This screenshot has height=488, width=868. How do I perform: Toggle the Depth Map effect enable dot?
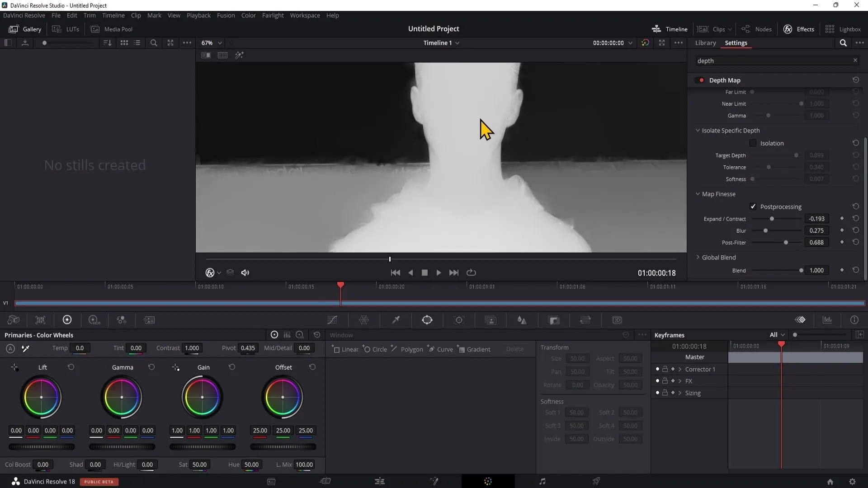click(x=701, y=80)
